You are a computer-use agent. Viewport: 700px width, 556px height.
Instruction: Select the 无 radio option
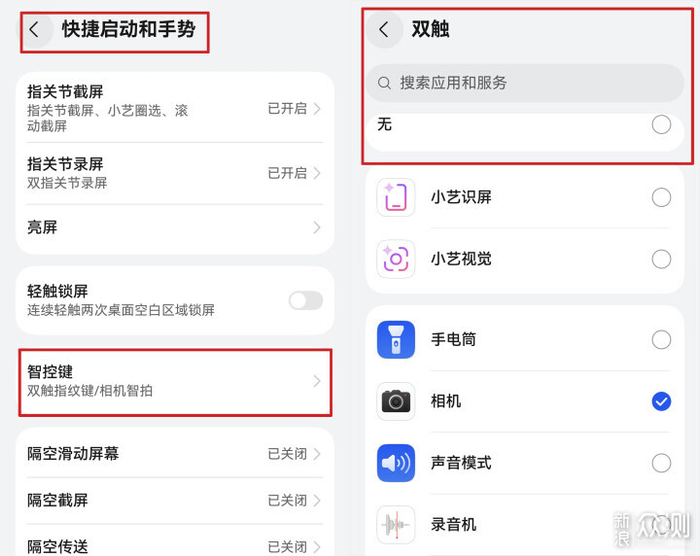pyautogui.click(x=661, y=125)
